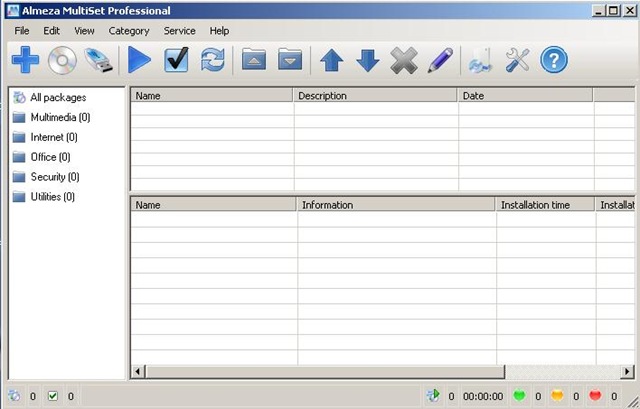
Task: Click the green status indicator
Action: (519, 396)
